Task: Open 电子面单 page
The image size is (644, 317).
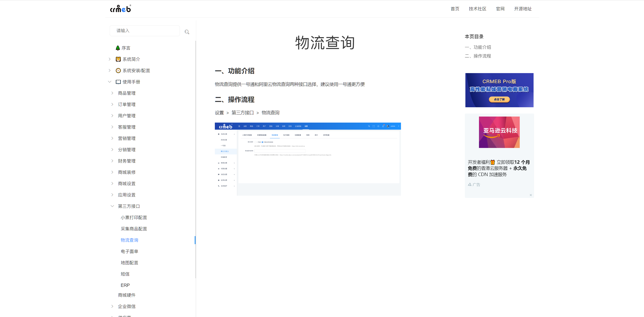Action: pyautogui.click(x=129, y=251)
